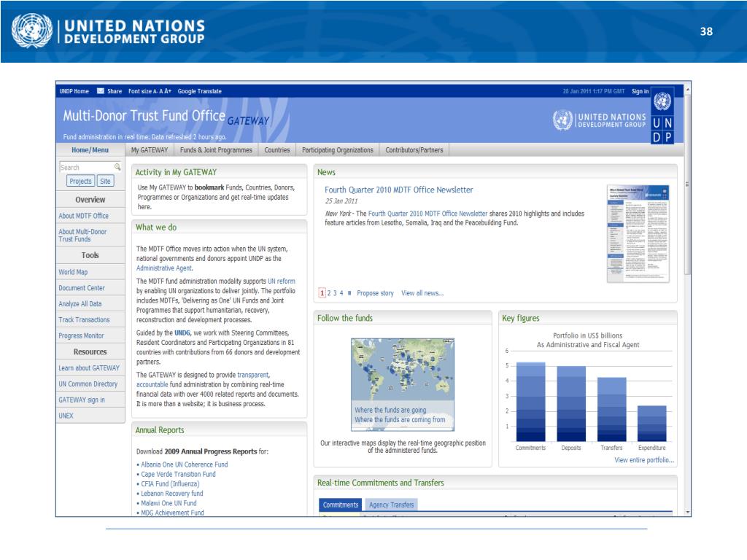Open Progress Monitor
The image size is (747, 560).
pos(81,335)
